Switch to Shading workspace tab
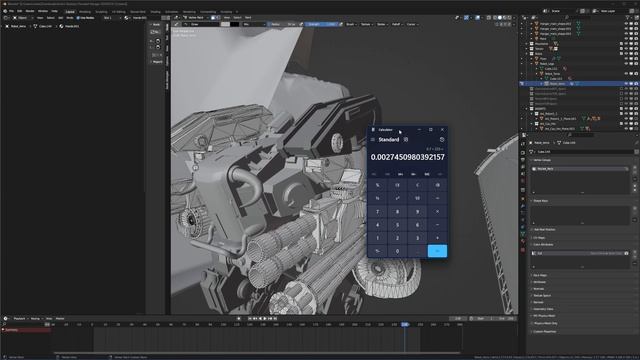 click(x=156, y=12)
